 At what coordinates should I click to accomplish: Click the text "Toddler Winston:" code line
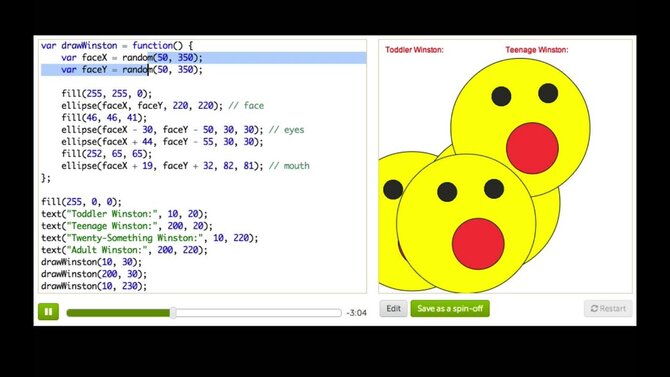coord(124,214)
